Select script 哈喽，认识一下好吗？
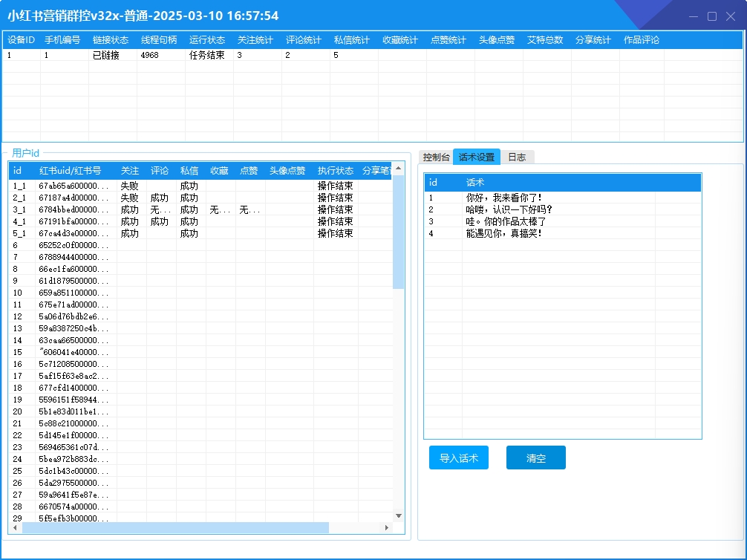747x560 pixels. [563, 209]
